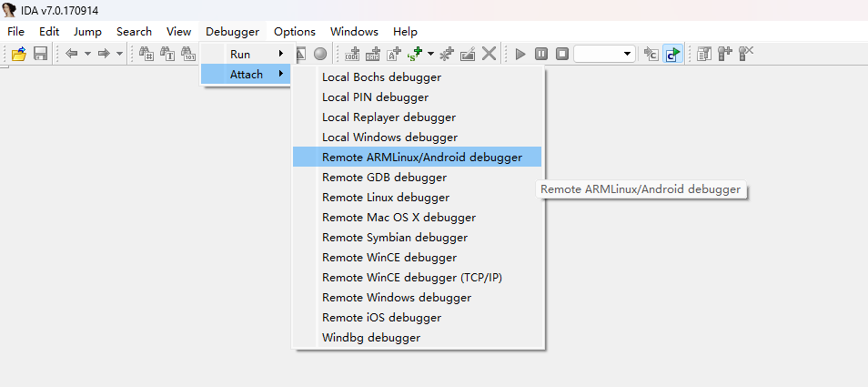Select Windbg debugger
868x387 pixels.
pyautogui.click(x=418, y=337)
